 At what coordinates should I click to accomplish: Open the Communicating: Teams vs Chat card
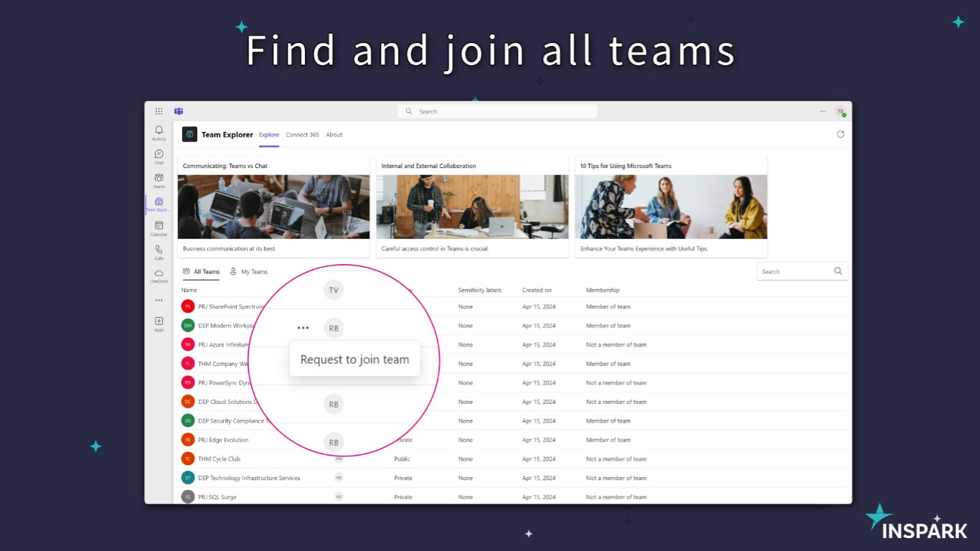point(273,207)
